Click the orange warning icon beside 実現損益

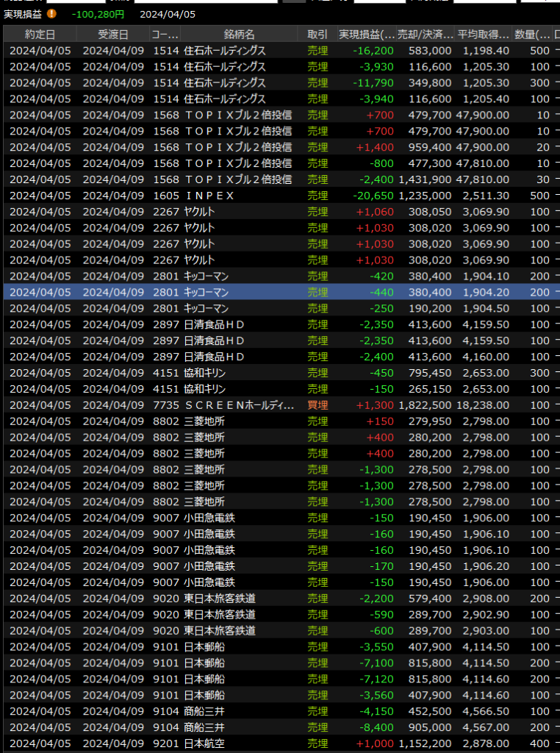click(51, 13)
